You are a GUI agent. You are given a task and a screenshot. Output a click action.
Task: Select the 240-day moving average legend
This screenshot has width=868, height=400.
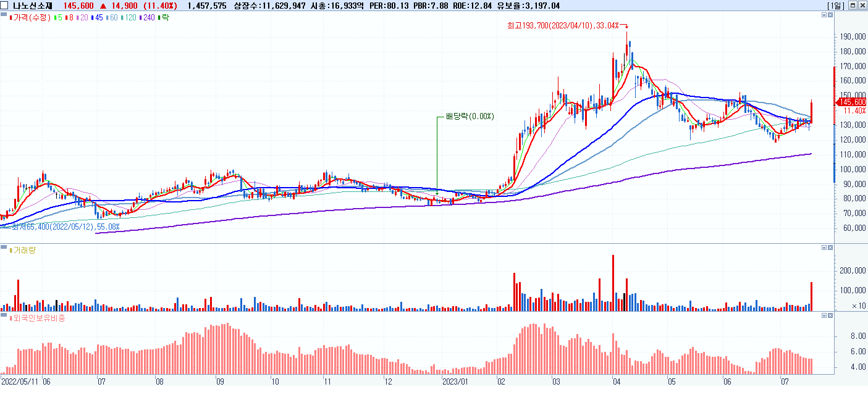(148, 18)
